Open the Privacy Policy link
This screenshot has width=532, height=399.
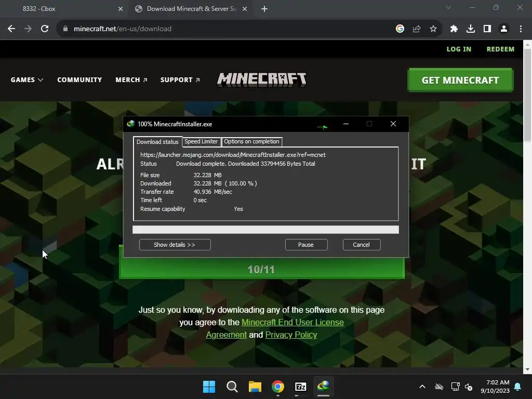tap(291, 335)
